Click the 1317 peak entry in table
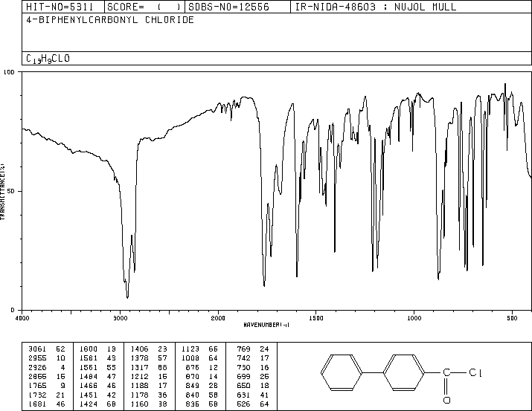This screenshot has width=532, height=411. [x=149, y=367]
